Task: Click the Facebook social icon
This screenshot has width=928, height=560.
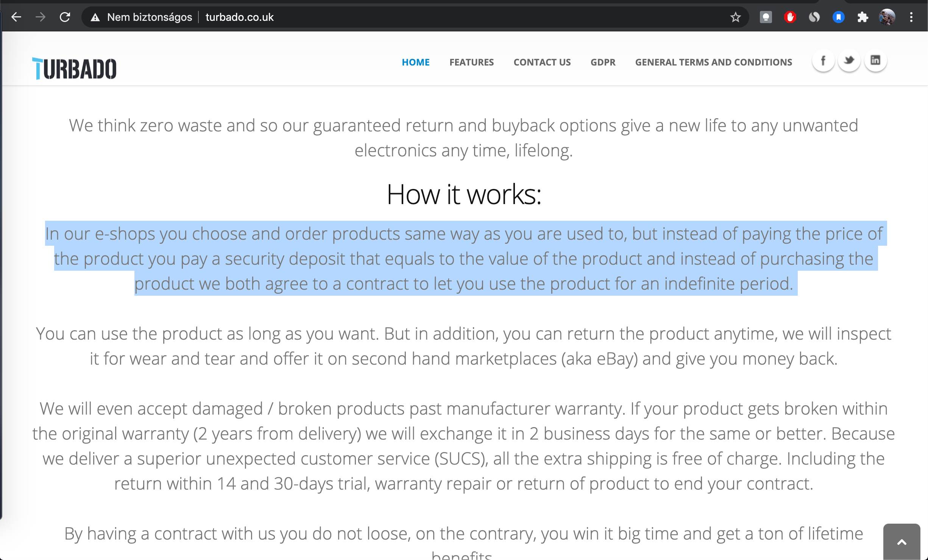Action: pos(823,61)
